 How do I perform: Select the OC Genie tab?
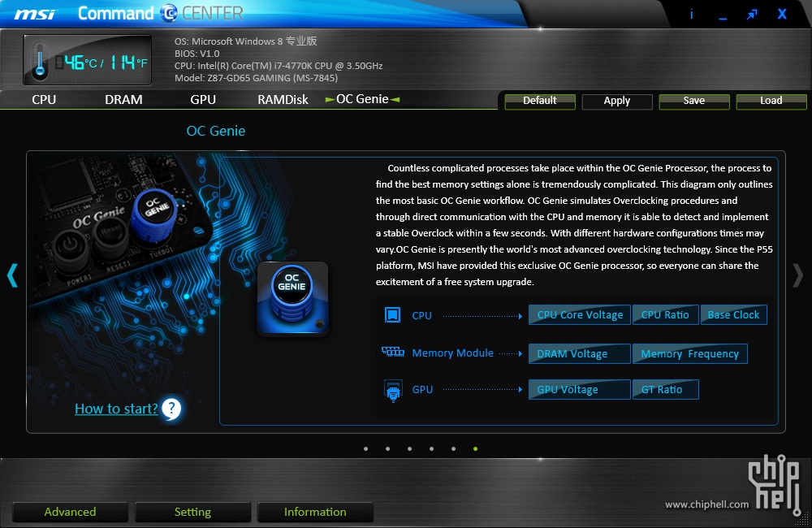tap(362, 99)
